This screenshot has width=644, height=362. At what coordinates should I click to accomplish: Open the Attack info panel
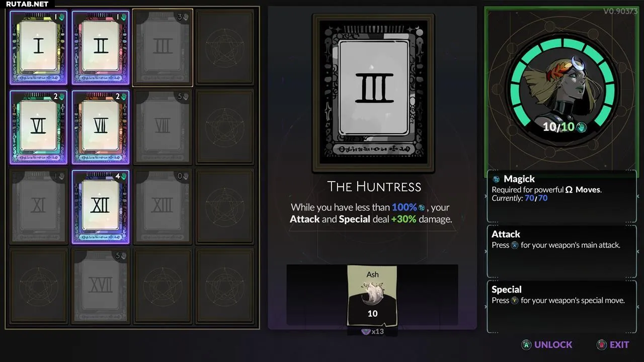pos(561,251)
